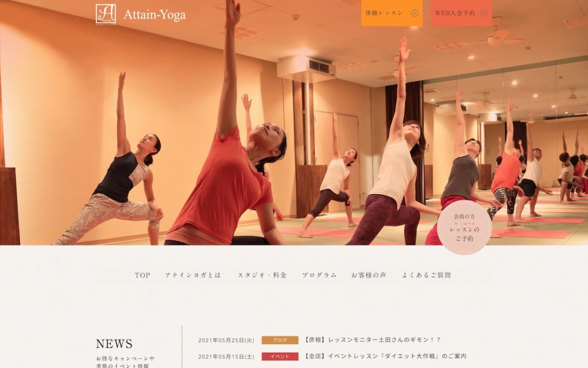Screen dimensions: 588x368
Task: Click the ブログ category tag
Action: pos(280,340)
